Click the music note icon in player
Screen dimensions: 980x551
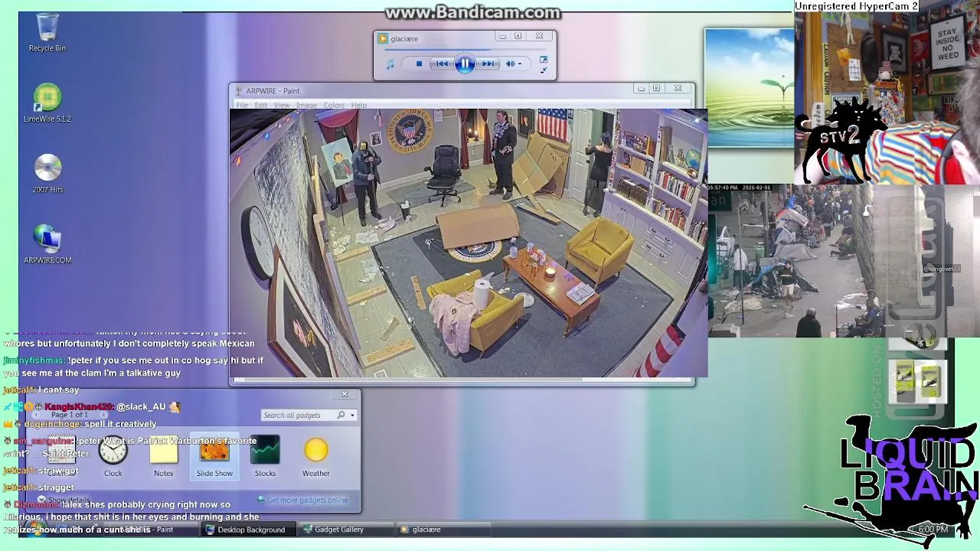coord(390,64)
